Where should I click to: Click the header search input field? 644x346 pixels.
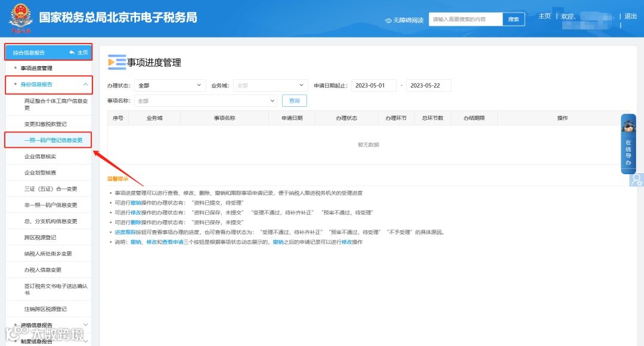pos(466,19)
